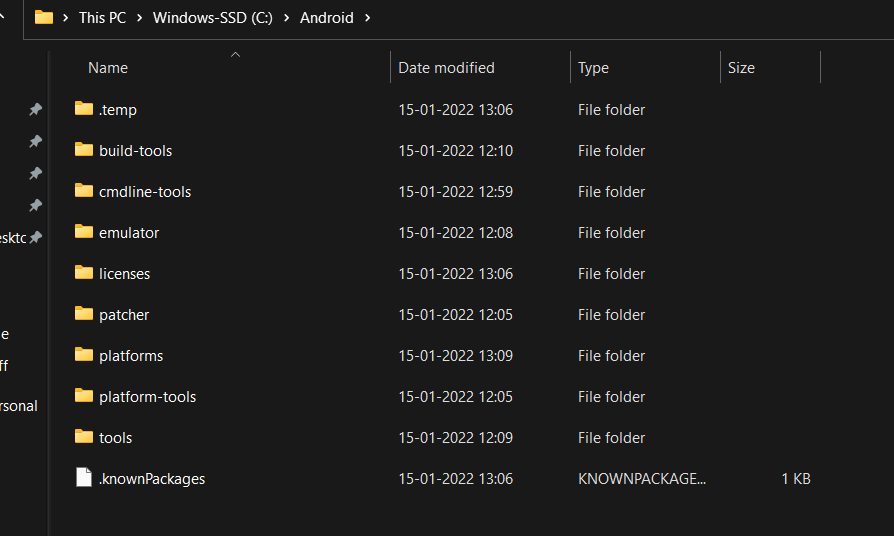The image size is (894, 536).
Task: Click the .temp folder icon
Action: pyautogui.click(x=84, y=109)
